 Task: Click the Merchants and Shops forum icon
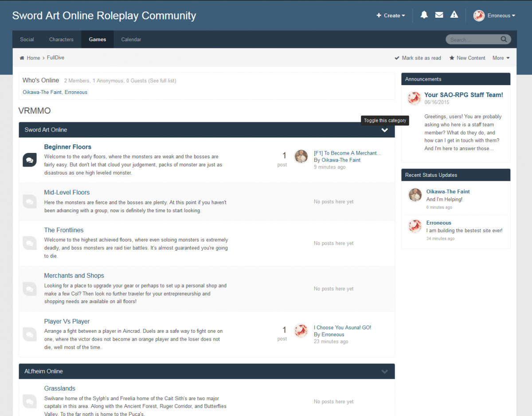click(x=29, y=289)
